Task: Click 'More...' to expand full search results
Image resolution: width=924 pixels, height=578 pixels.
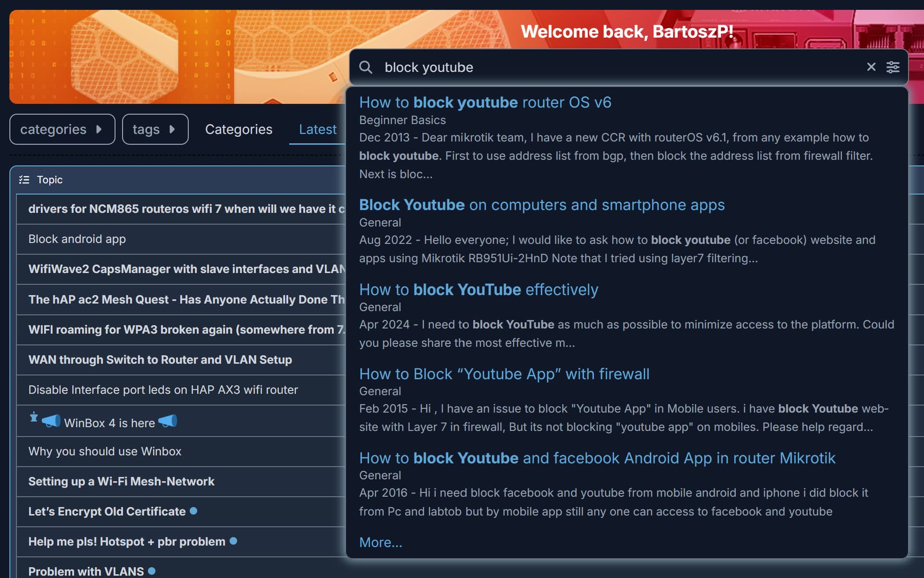Action: coord(381,542)
